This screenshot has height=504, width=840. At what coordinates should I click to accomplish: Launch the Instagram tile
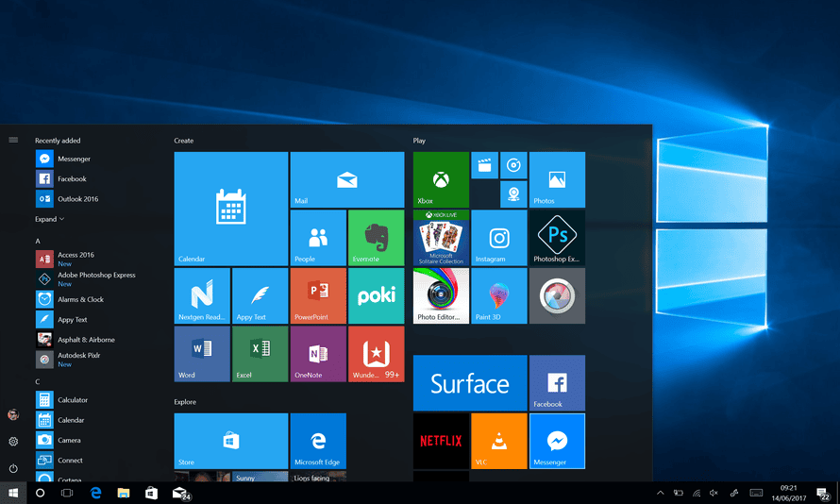coord(498,238)
